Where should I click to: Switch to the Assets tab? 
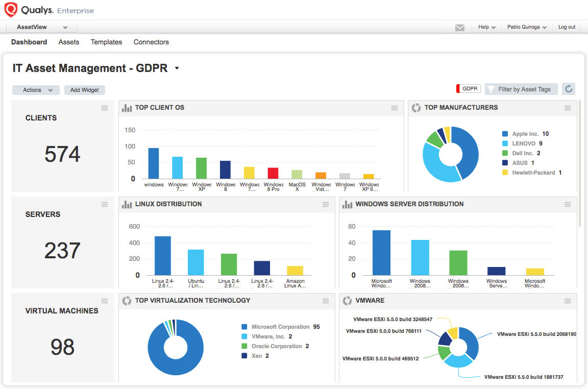68,42
